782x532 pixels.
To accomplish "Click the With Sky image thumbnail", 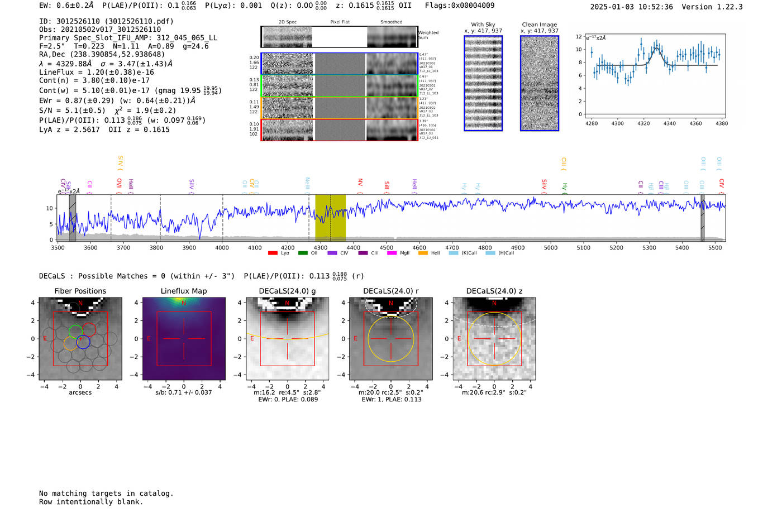I will (483, 83).
